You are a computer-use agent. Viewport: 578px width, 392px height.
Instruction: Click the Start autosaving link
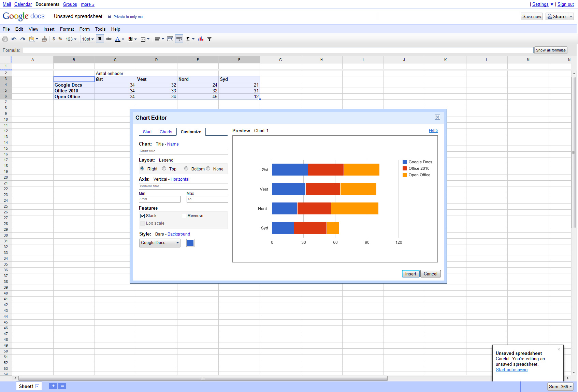coord(511,370)
